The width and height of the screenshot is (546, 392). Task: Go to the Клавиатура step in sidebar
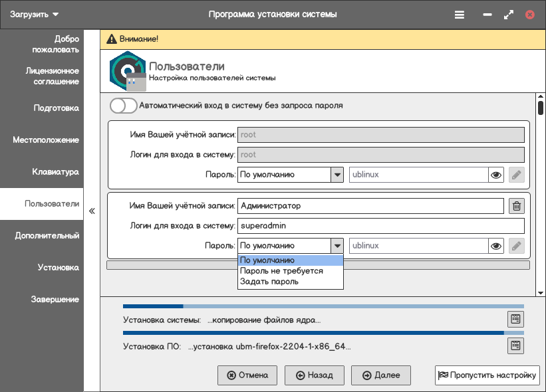pyautogui.click(x=56, y=172)
